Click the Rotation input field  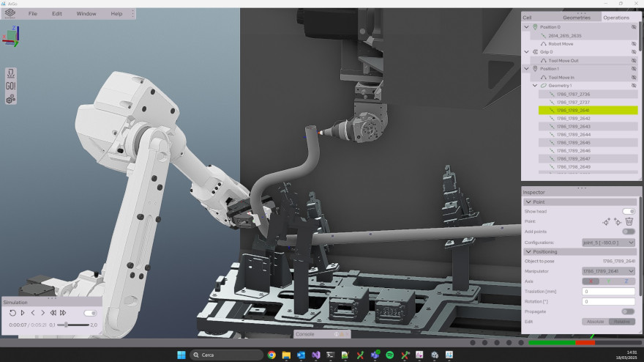coord(608,301)
